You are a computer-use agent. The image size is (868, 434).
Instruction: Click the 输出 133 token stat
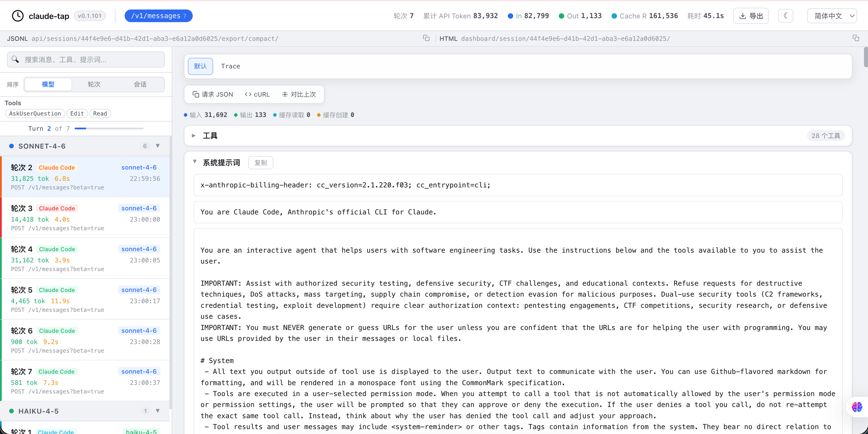[250, 115]
